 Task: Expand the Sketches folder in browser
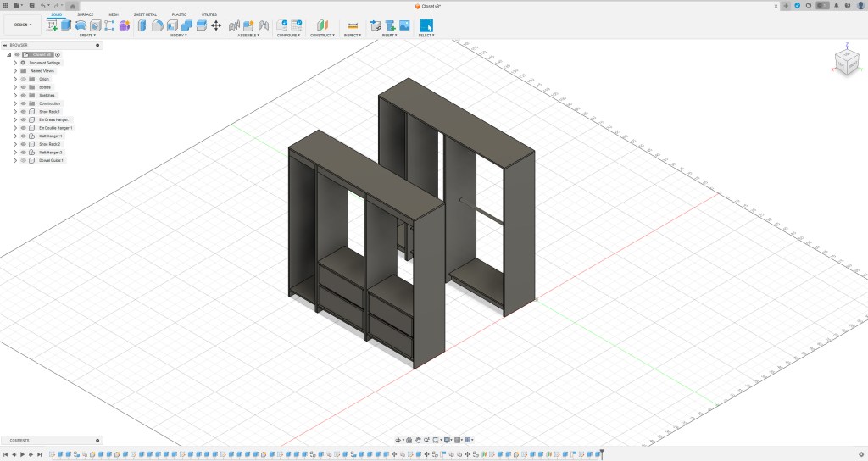coord(14,96)
